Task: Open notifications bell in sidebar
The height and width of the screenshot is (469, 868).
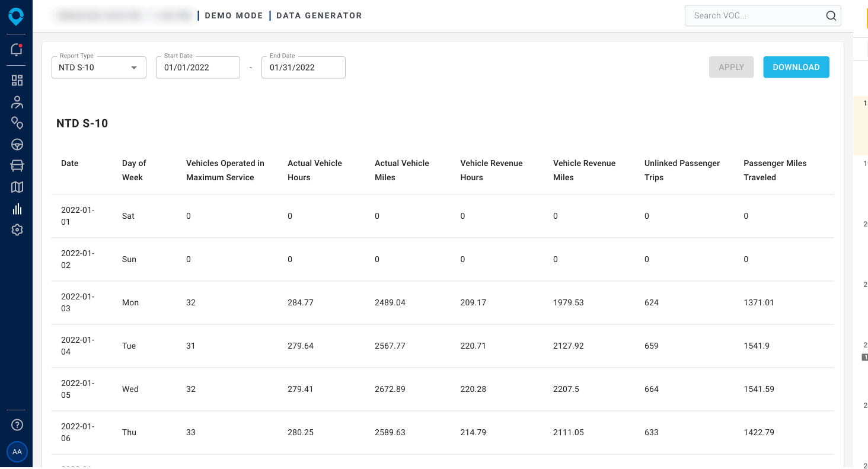Action: [17, 50]
